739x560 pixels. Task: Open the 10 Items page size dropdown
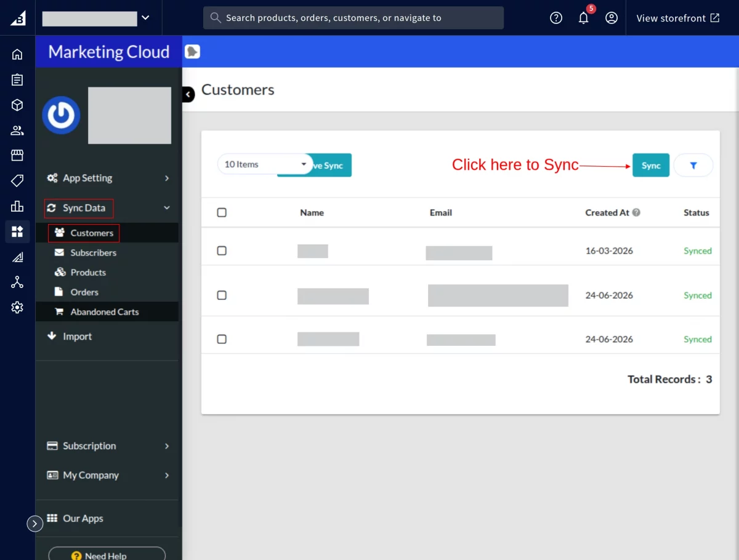point(265,164)
